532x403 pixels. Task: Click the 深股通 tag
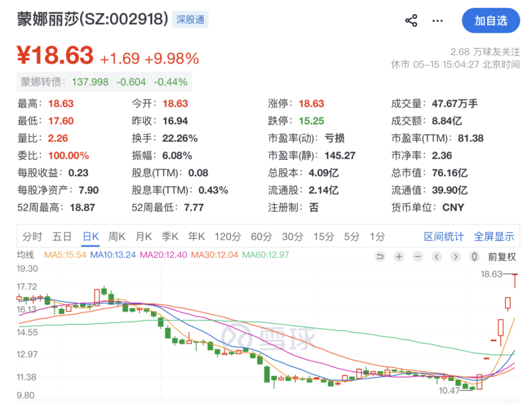(190, 19)
